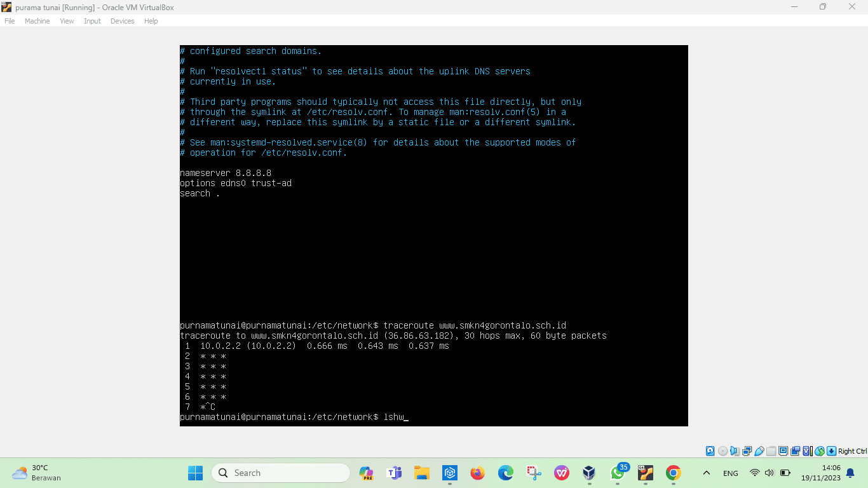Click hop 7 line with ^C
Screen dimensions: 868x488
click(x=200, y=407)
